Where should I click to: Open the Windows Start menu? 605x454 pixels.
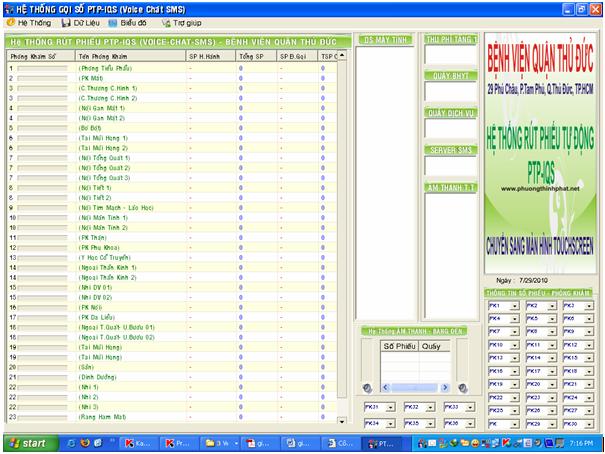[27, 442]
